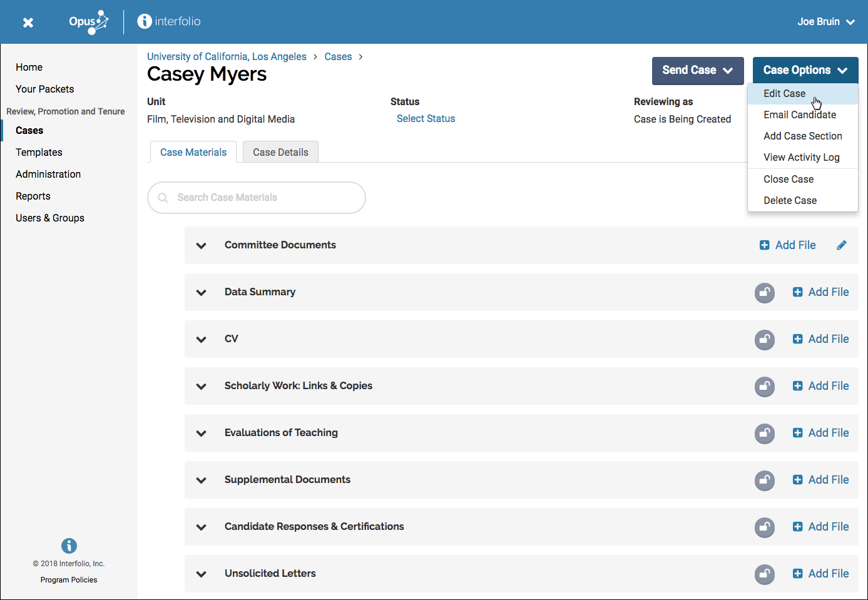868x600 pixels.
Task: Click Add File for Data Summary
Action: point(820,292)
